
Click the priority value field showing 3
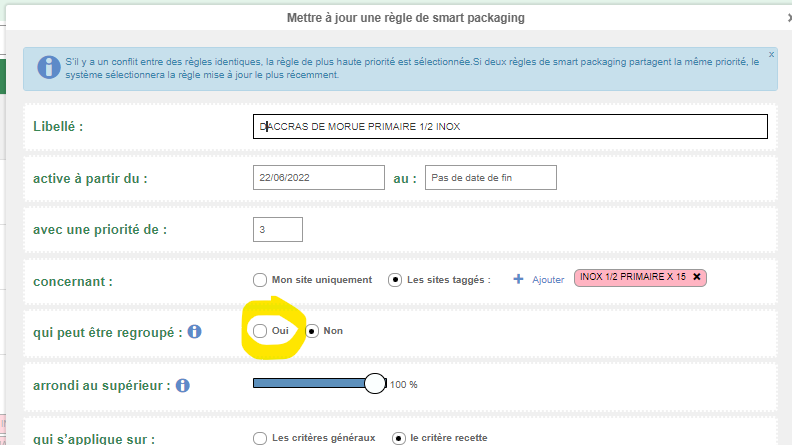[x=278, y=230]
